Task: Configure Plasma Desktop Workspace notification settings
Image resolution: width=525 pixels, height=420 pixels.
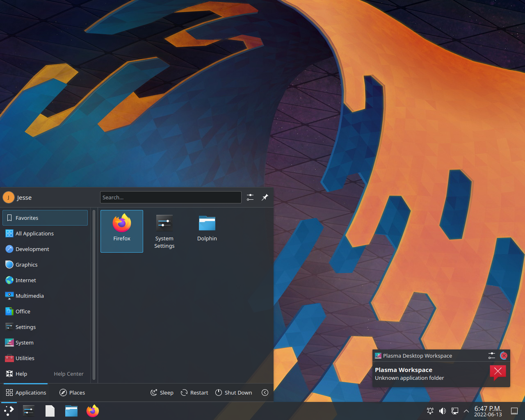Action: click(492, 356)
